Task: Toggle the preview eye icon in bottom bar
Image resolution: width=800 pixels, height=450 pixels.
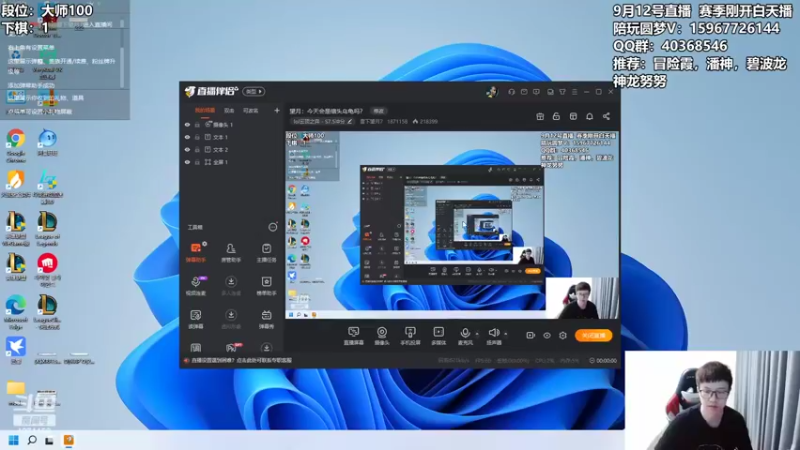Action: [547, 335]
